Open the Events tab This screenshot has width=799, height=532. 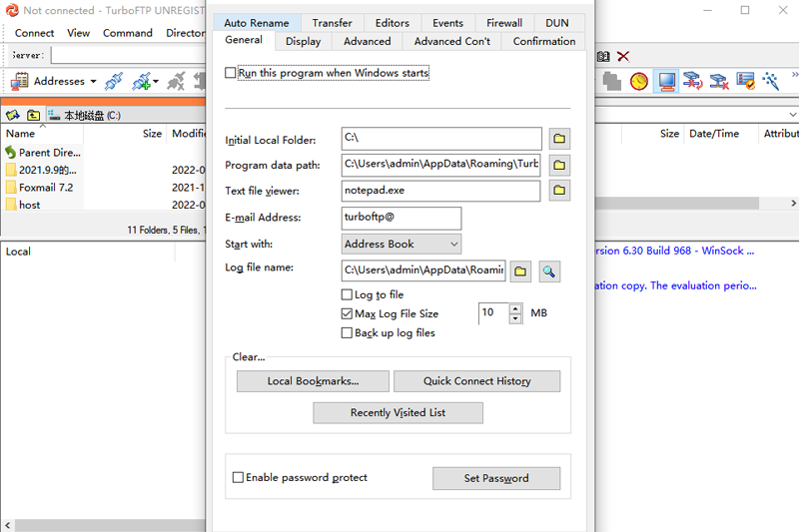[x=447, y=23]
